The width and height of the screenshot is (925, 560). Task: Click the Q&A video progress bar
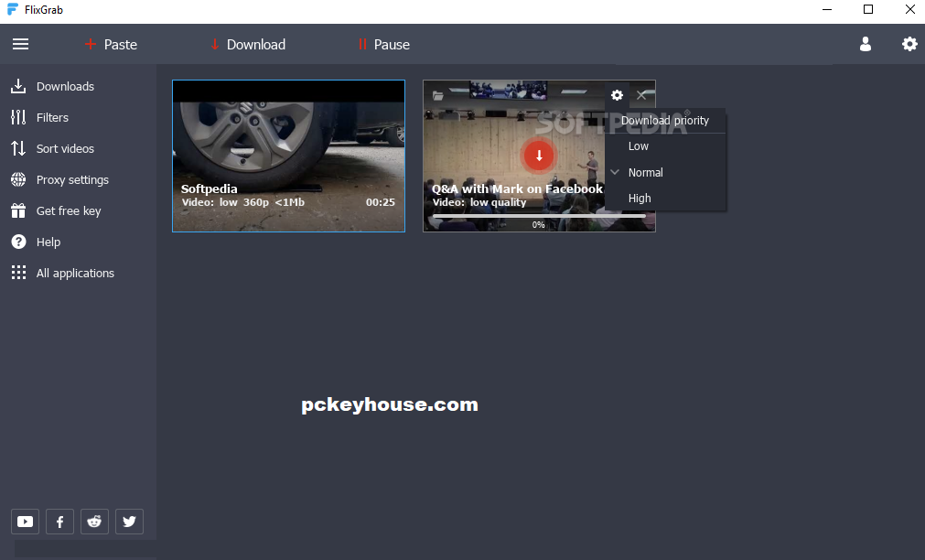[x=539, y=217]
